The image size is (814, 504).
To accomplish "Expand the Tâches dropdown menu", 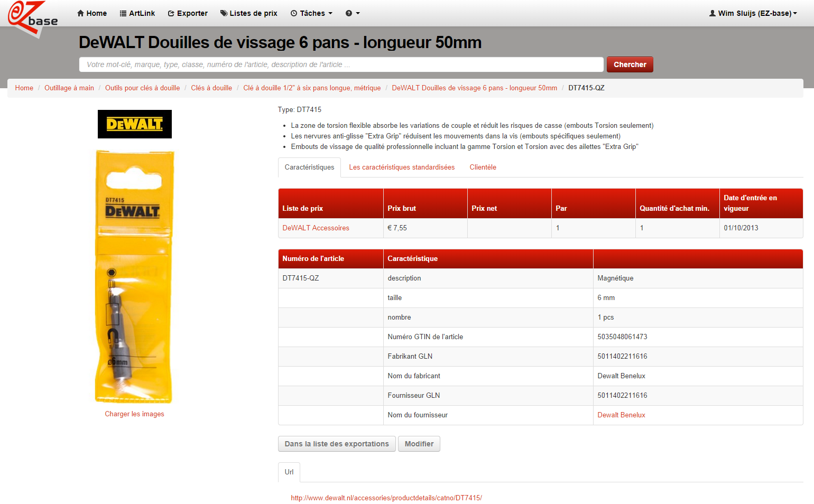I will click(x=312, y=13).
